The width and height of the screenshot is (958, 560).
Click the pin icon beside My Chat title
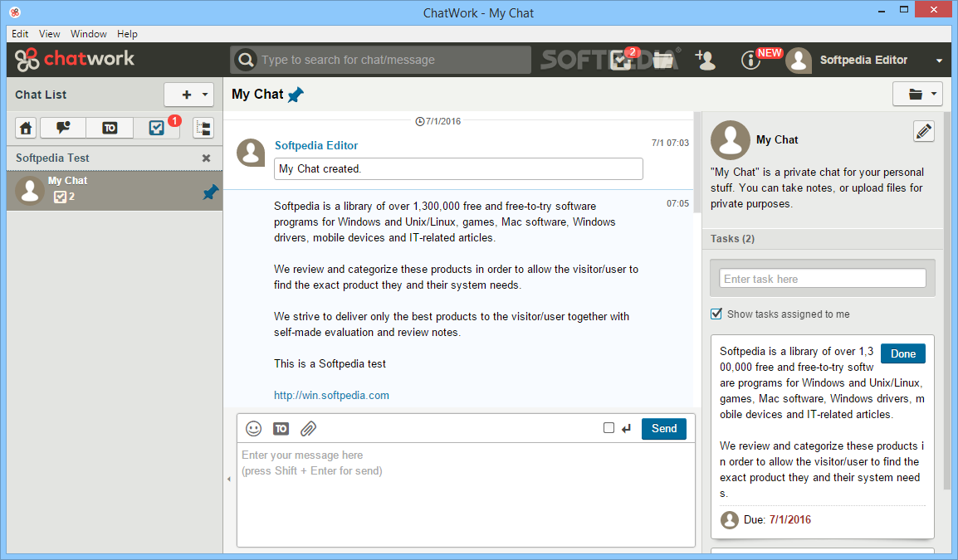[x=296, y=95]
